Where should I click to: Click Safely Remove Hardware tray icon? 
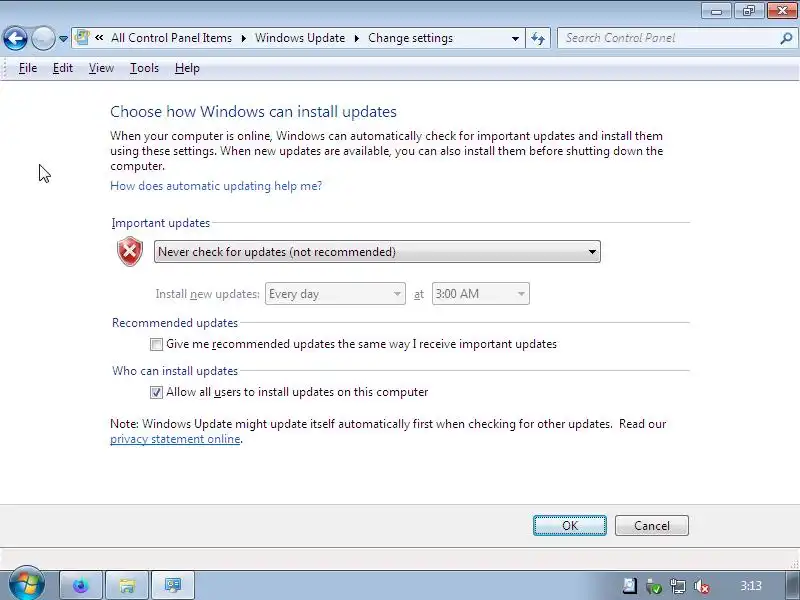point(654,586)
